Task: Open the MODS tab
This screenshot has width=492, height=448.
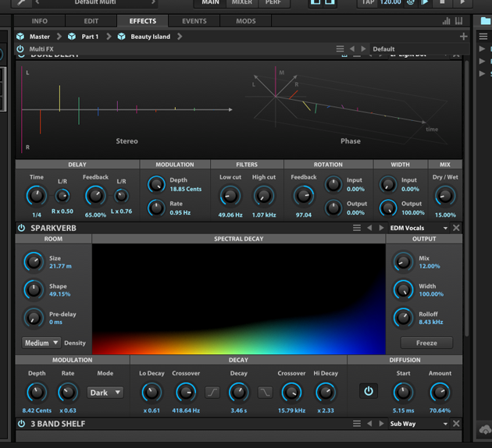Action: [x=246, y=21]
